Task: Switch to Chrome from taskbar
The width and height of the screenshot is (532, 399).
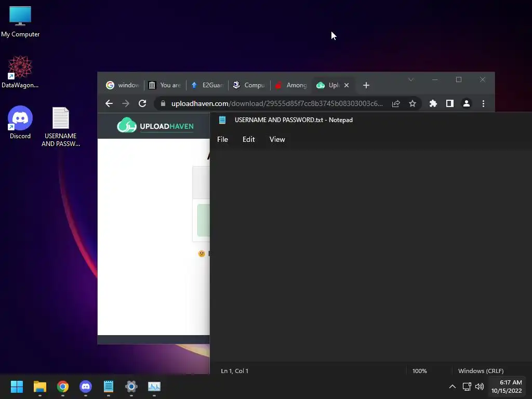Action: (x=63, y=387)
